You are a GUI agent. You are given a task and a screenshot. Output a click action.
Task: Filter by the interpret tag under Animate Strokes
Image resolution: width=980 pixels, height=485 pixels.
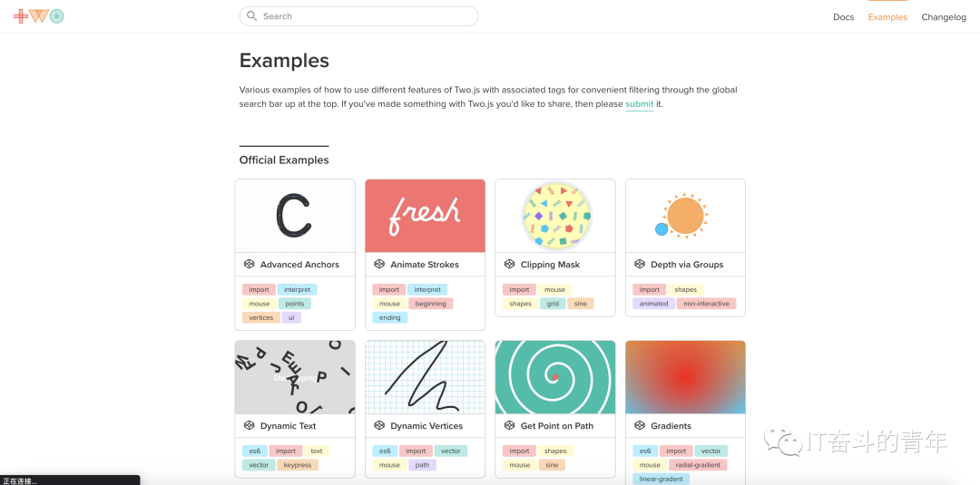[x=427, y=289]
